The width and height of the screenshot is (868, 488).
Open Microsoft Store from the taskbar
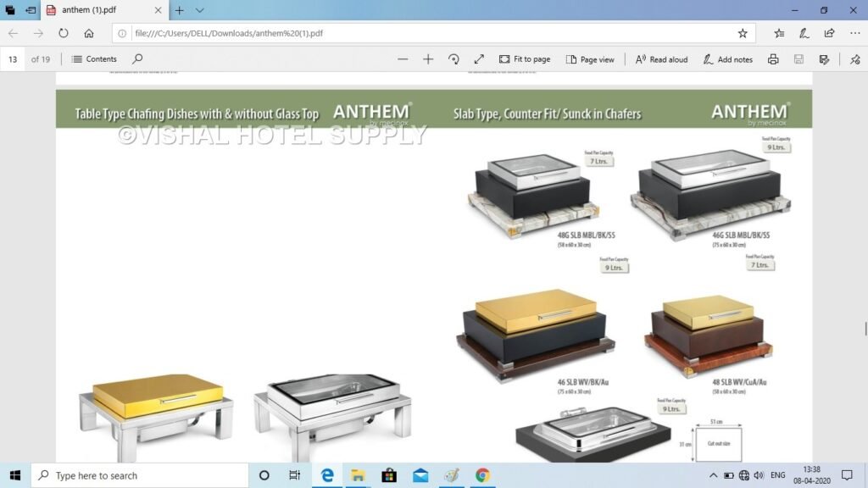coord(389,475)
